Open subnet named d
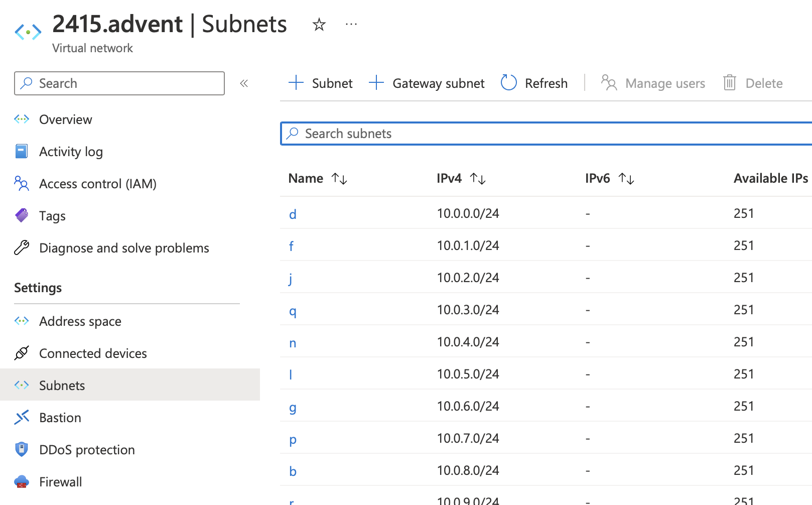This screenshot has width=812, height=505. pos(293,214)
